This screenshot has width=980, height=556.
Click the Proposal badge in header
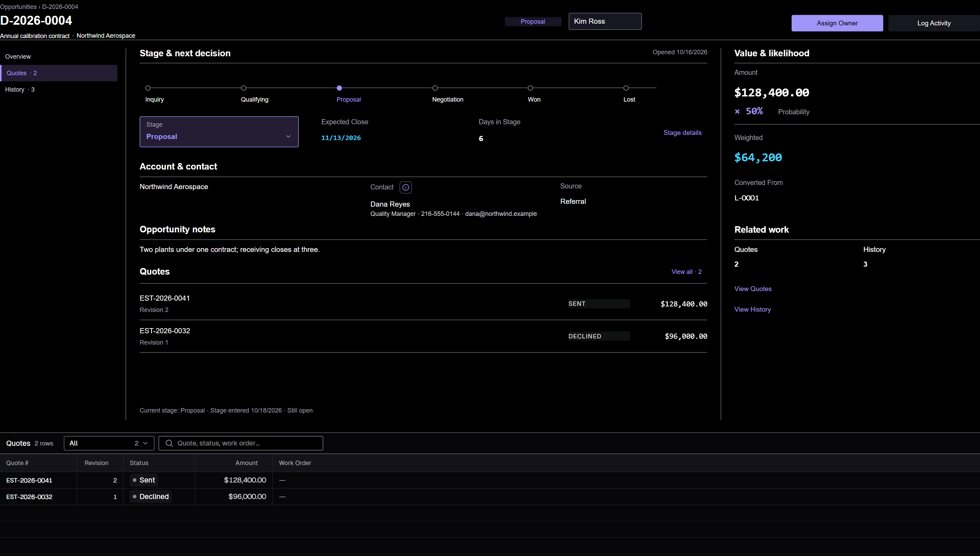tap(533, 21)
